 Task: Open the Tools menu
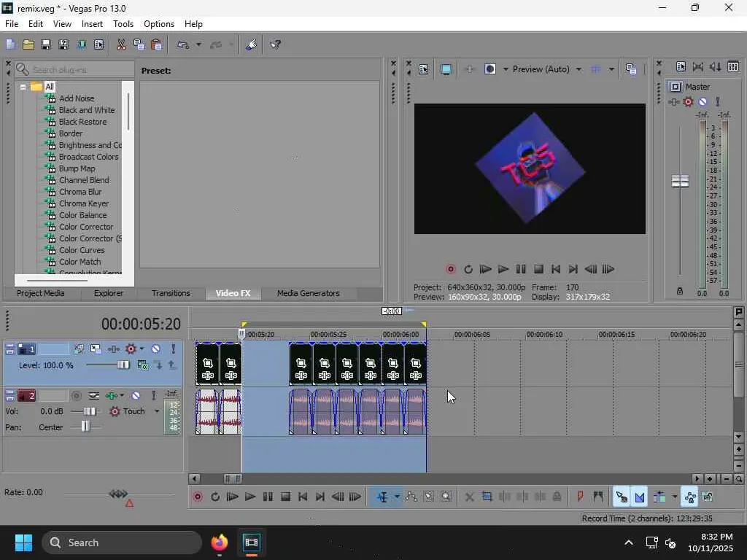tap(123, 24)
